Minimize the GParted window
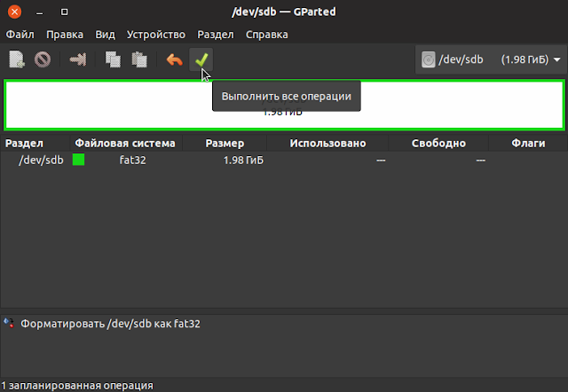 (39, 12)
